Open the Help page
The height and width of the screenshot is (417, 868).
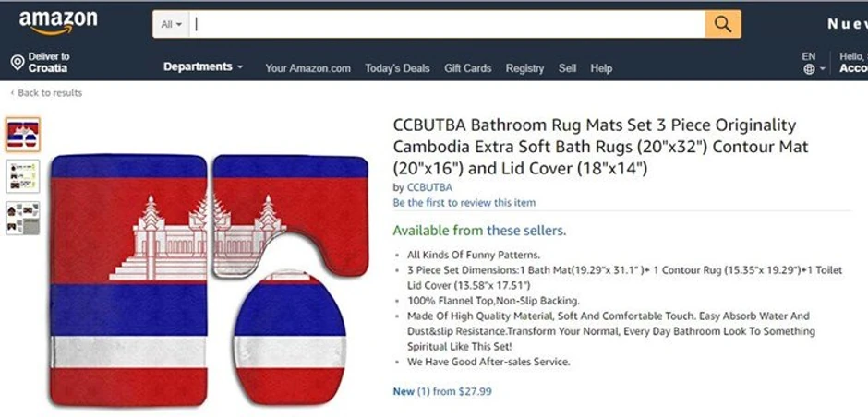(601, 68)
